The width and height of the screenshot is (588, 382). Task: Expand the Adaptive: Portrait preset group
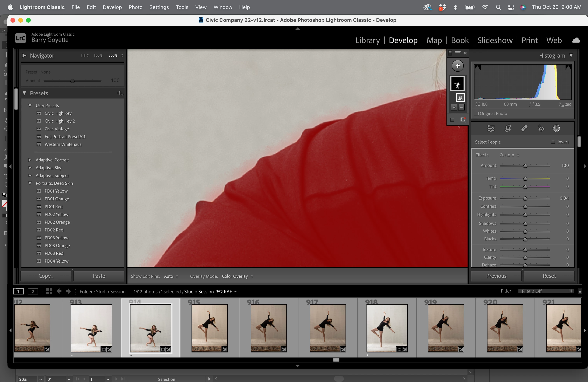(30, 160)
